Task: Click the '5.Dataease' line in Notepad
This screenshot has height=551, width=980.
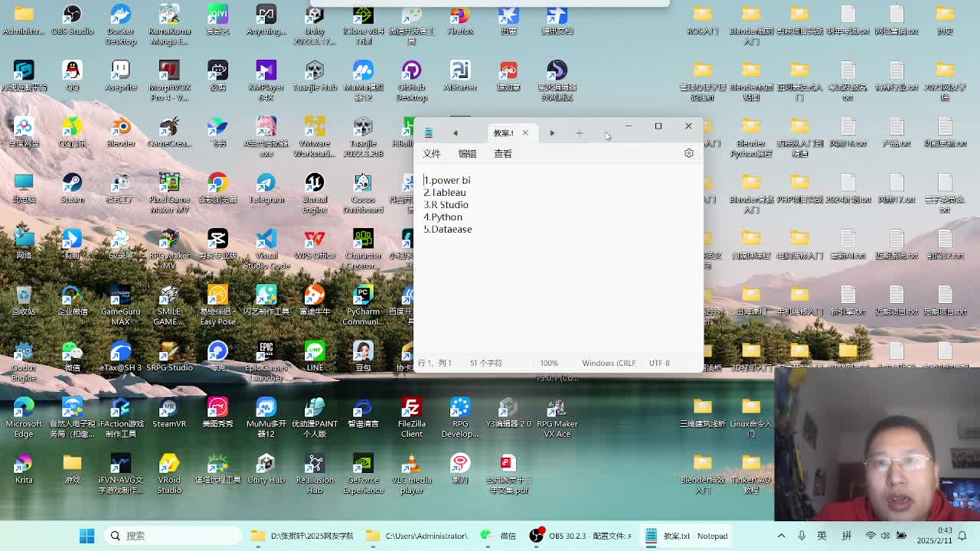Action: tap(448, 229)
